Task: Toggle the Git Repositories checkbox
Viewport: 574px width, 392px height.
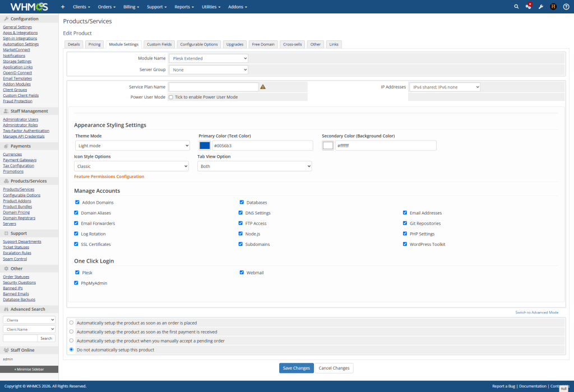Action: 405,223
